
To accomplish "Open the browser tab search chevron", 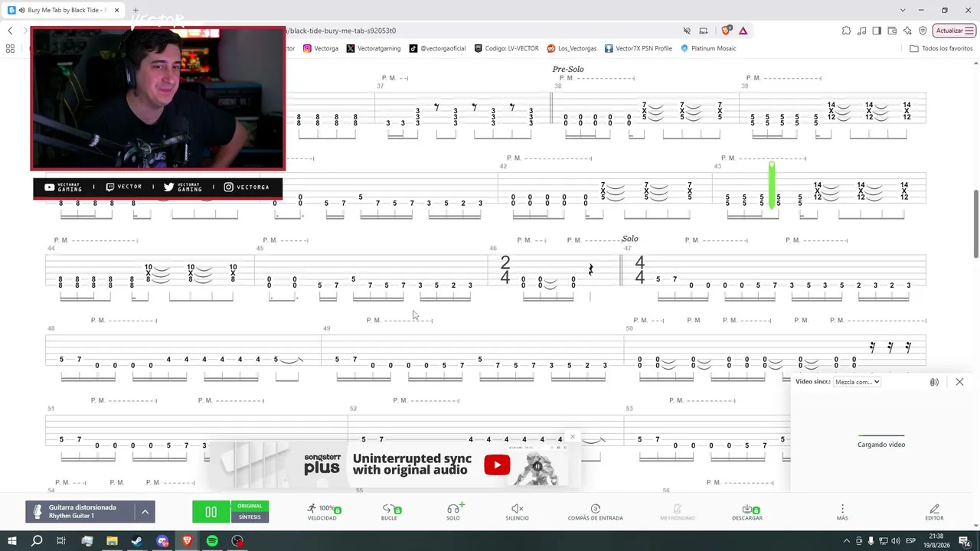I will tap(903, 10).
